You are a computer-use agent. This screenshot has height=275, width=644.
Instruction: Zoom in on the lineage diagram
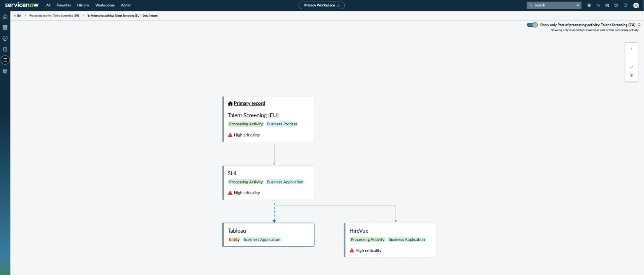point(631,49)
